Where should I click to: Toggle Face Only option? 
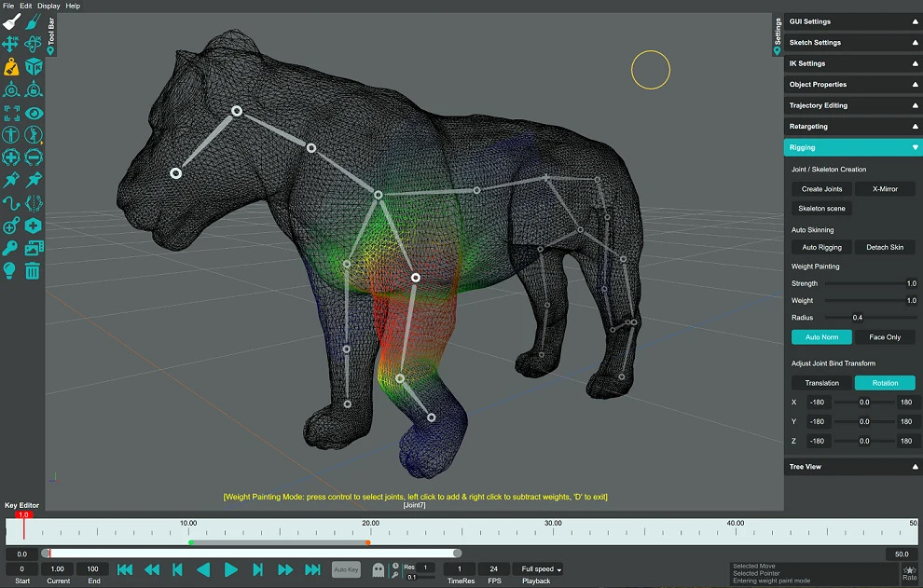885,337
